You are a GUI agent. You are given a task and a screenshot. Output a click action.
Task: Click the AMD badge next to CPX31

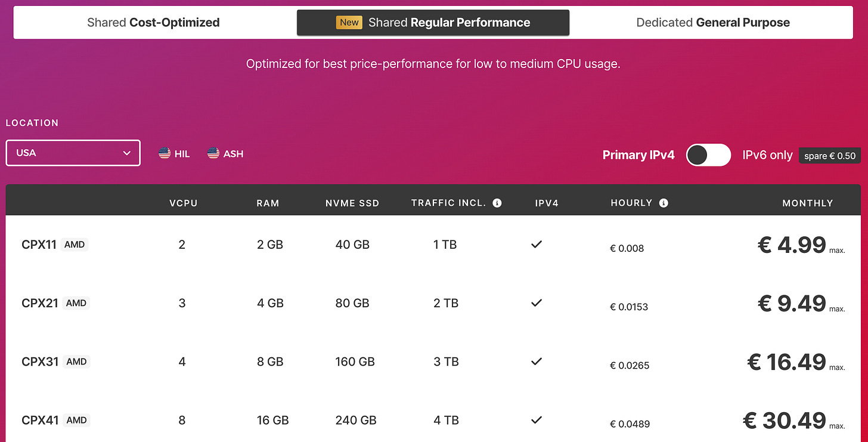tap(76, 361)
